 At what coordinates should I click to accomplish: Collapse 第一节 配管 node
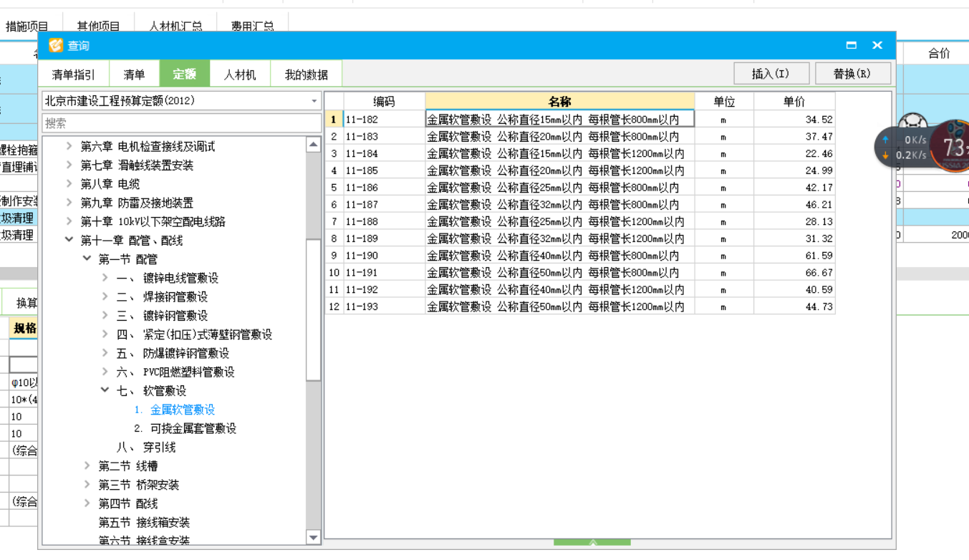(87, 259)
